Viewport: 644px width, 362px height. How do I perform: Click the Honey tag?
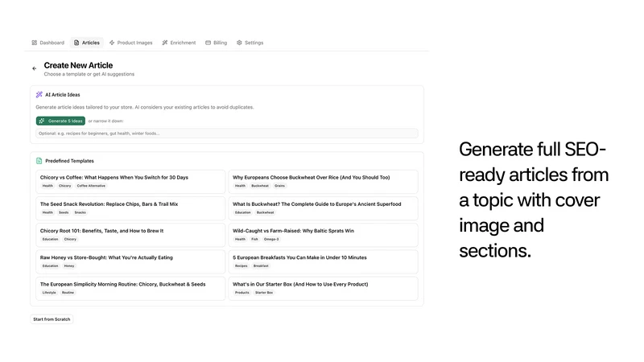pos(69,266)
